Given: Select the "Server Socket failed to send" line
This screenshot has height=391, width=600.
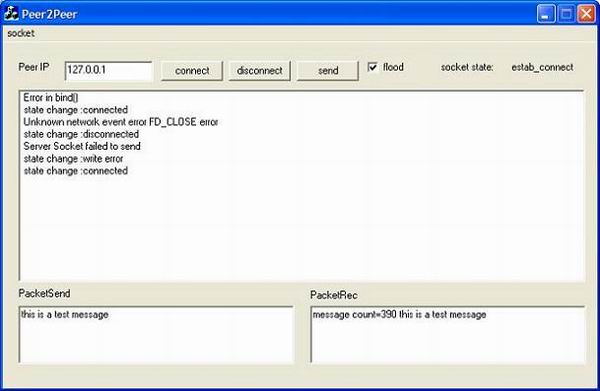Looking at the screenshot, I should (x=82, y=146).
